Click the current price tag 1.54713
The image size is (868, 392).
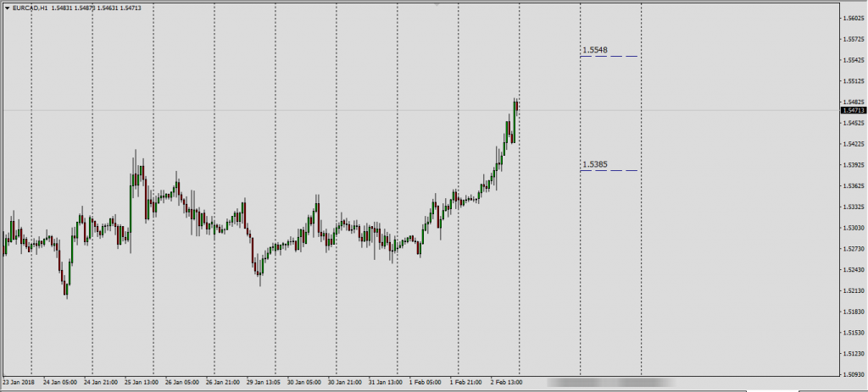click(x=853, y=111)
